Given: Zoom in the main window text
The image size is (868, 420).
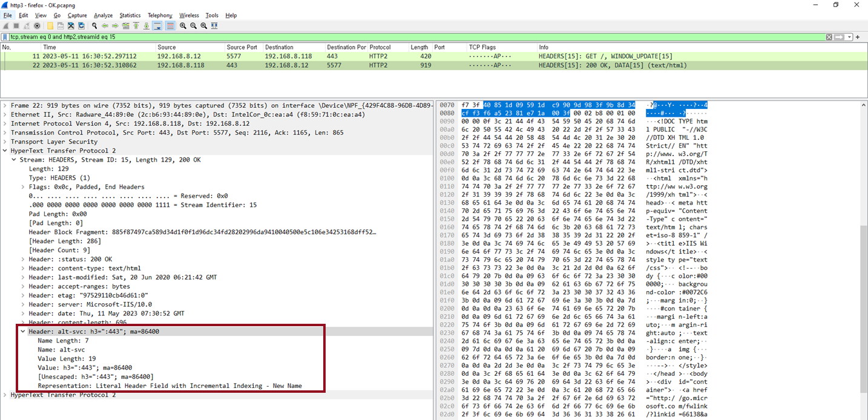Looking at the screenshot, I should [x=183, y=26].
